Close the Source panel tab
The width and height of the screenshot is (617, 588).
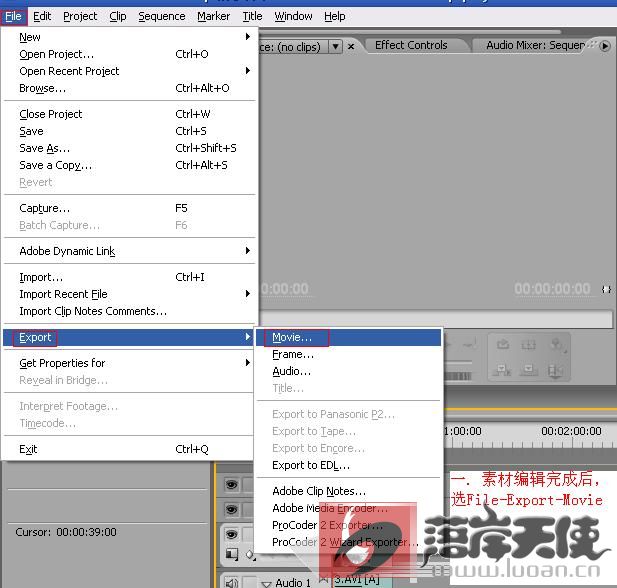[351, 47]
